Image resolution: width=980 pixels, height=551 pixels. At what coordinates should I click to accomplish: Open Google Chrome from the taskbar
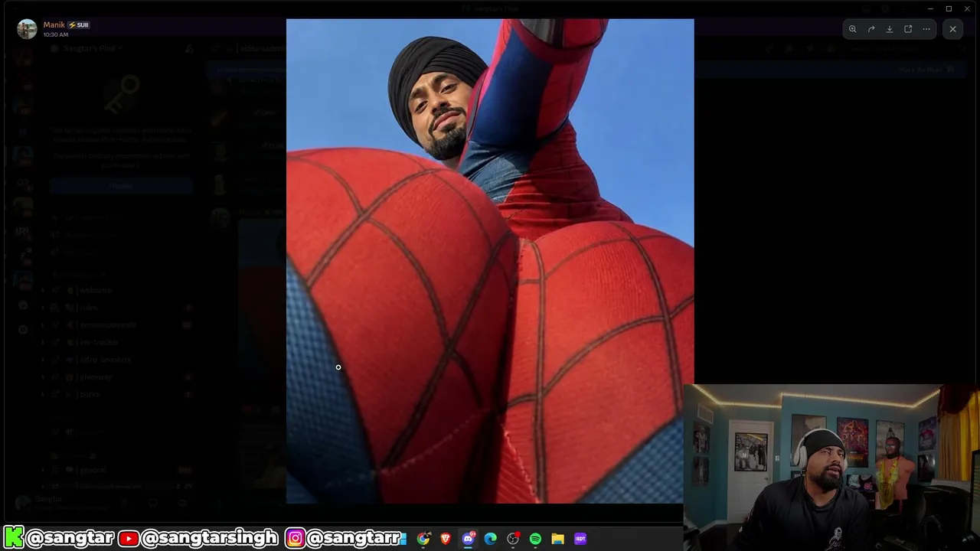point(423,539)
